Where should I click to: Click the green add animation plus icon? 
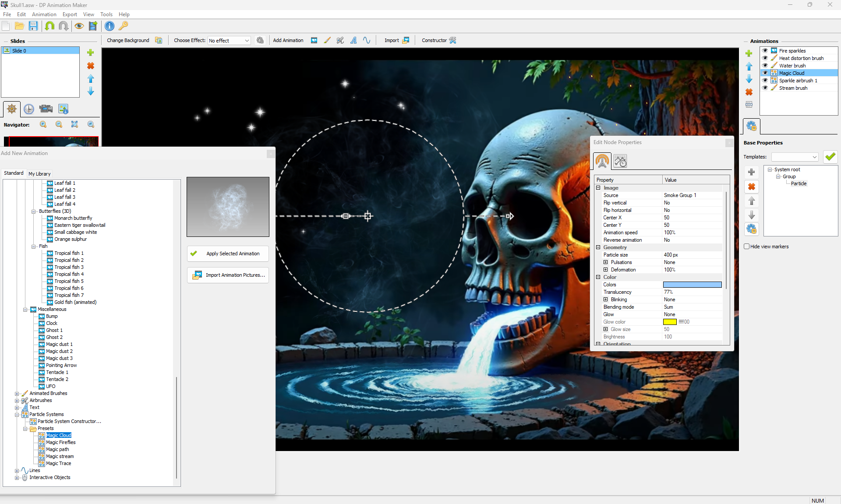tap(749, 53)
